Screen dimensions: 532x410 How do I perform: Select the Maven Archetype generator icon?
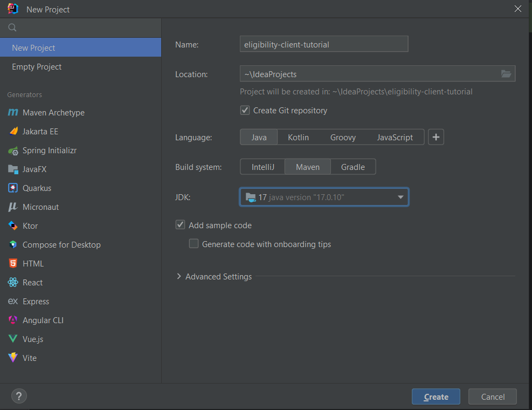[x=13, y=113]
